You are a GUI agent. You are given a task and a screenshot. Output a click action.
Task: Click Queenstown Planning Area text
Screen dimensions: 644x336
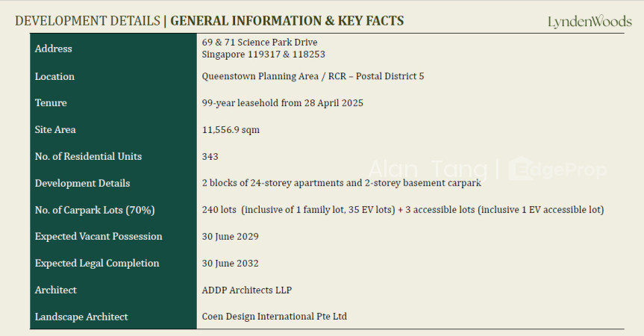[x=260, y=76]
